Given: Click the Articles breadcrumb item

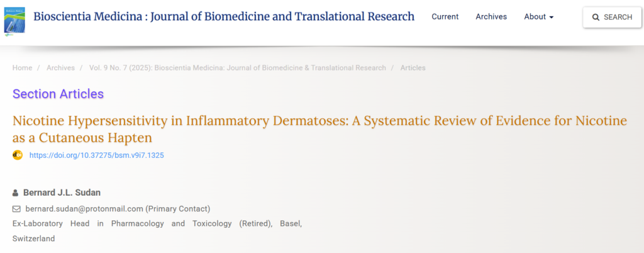Looking at the screenshot, I should (x=413, y=68).
